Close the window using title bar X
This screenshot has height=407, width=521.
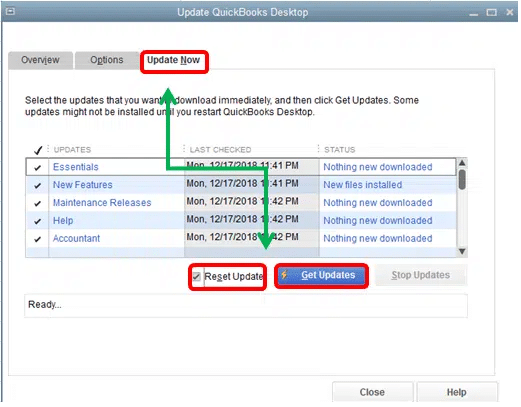click(x=510, y=12)
